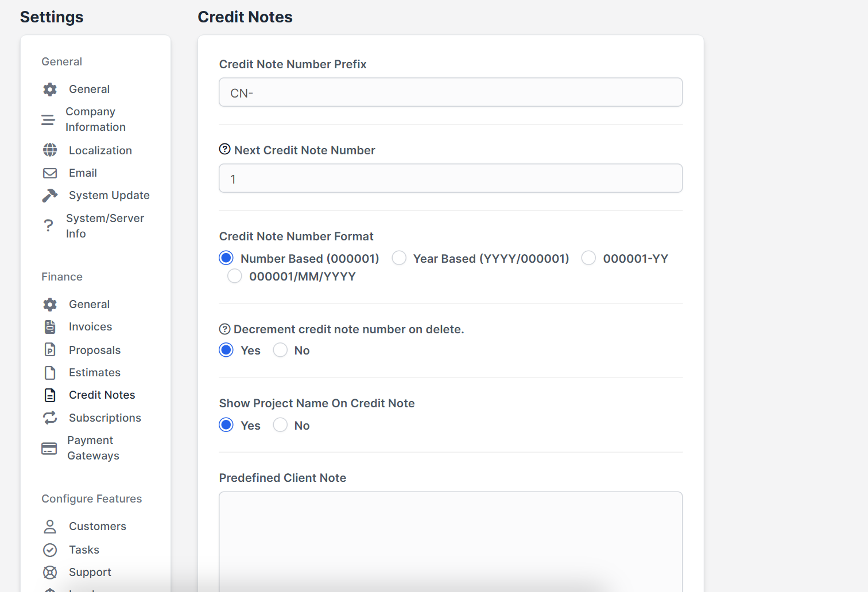Click the "Credit Note Number Format" label
868x592 pixels.
(x=296, y=236)
